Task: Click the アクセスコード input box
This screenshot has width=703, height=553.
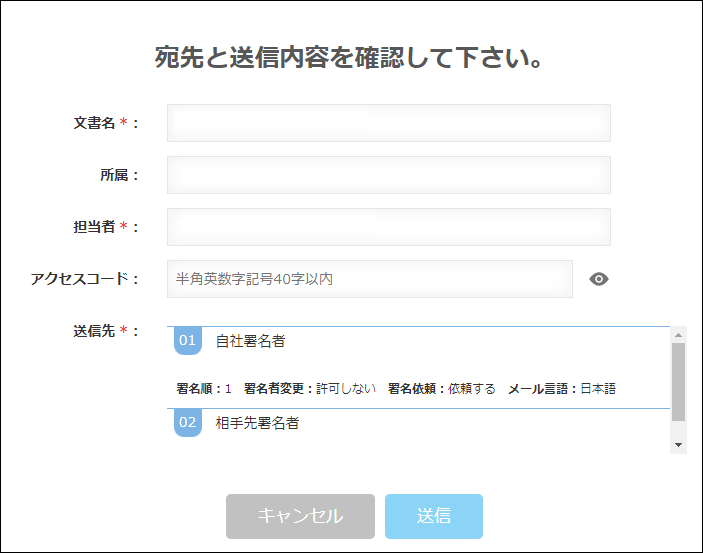Action: 369,279
